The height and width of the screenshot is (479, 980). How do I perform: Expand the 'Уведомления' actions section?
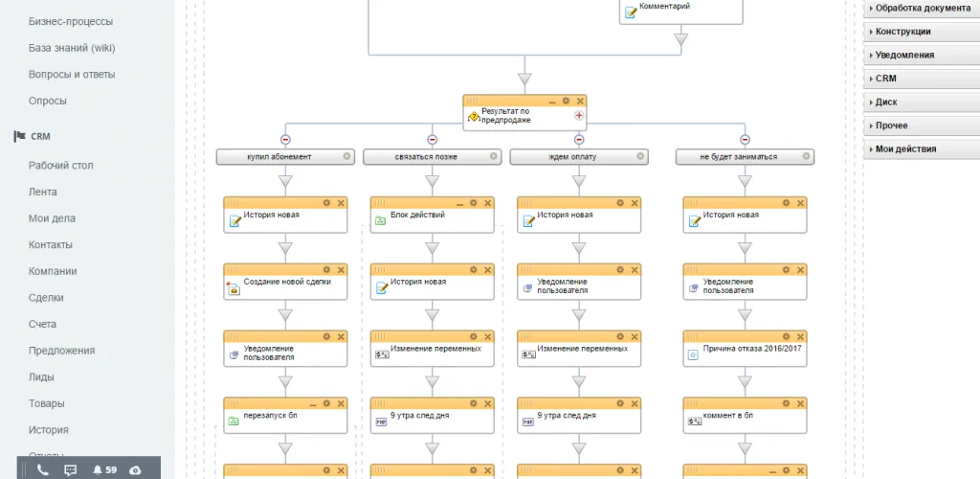pos(904,56)
